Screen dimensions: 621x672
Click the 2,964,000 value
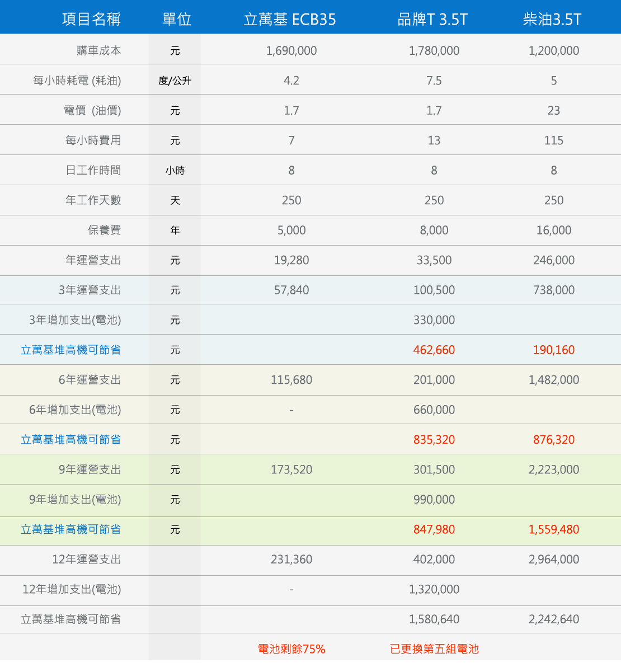554,560
